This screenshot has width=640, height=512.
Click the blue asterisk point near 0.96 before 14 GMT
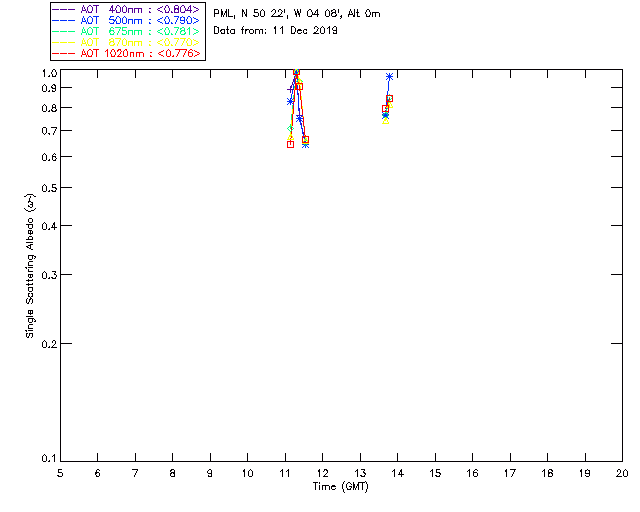(x=389, y=76)
